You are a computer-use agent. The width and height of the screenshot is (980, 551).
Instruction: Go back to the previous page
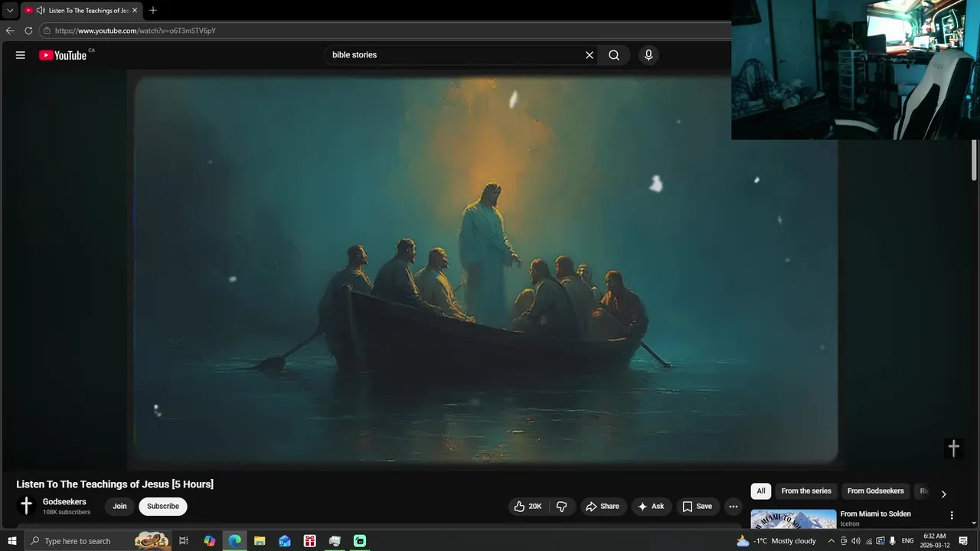10,31
